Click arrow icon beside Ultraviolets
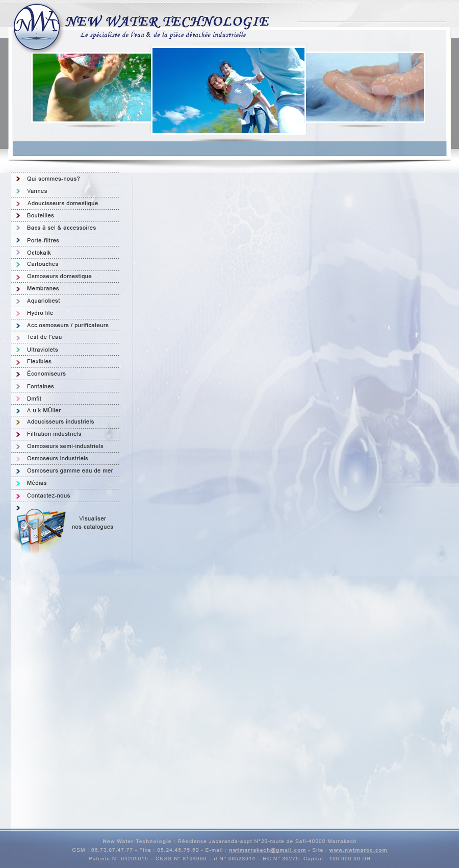Image resolution: width=459 pixels, height=868 pixels. [18, 350]
